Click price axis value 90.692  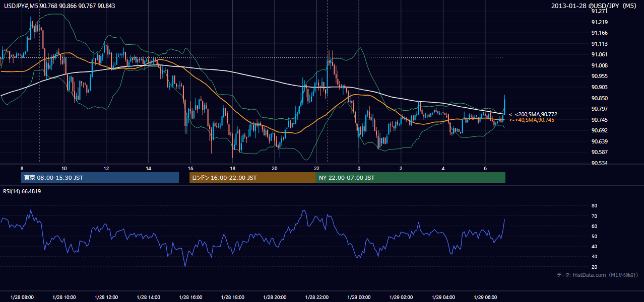600,130
